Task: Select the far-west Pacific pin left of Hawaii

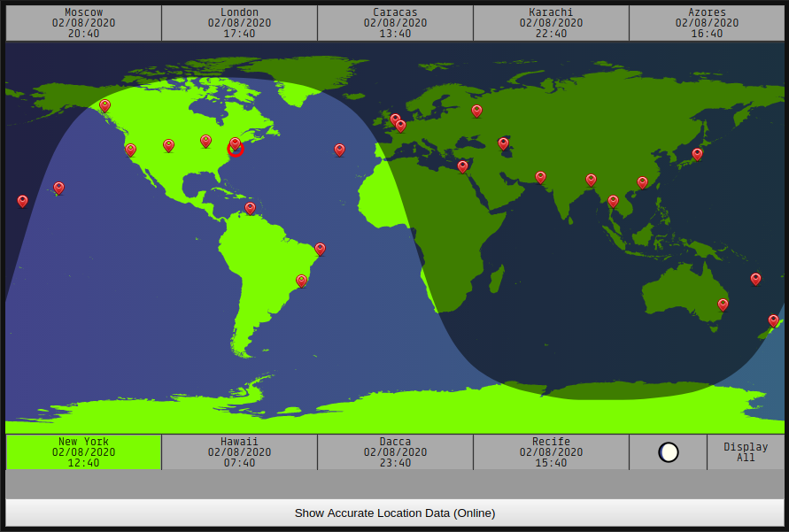Action: 23,201
